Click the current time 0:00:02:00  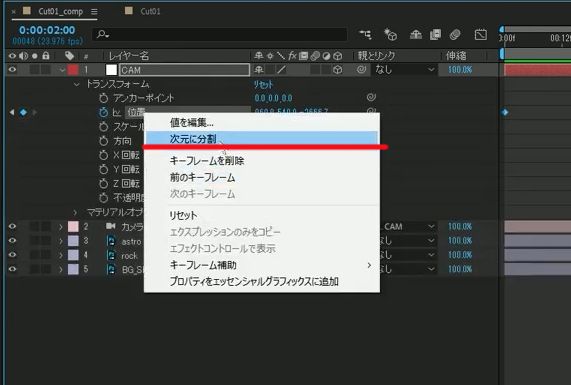pos(47,30)
